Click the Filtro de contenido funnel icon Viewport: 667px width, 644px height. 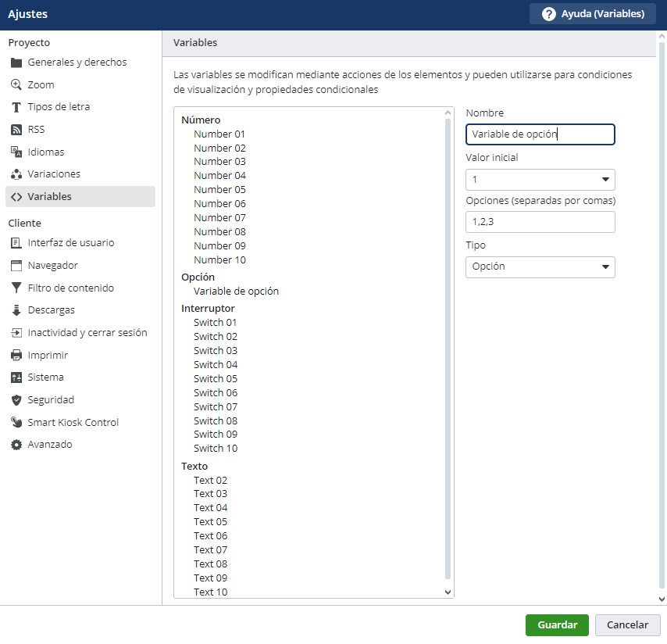(16, 288)
